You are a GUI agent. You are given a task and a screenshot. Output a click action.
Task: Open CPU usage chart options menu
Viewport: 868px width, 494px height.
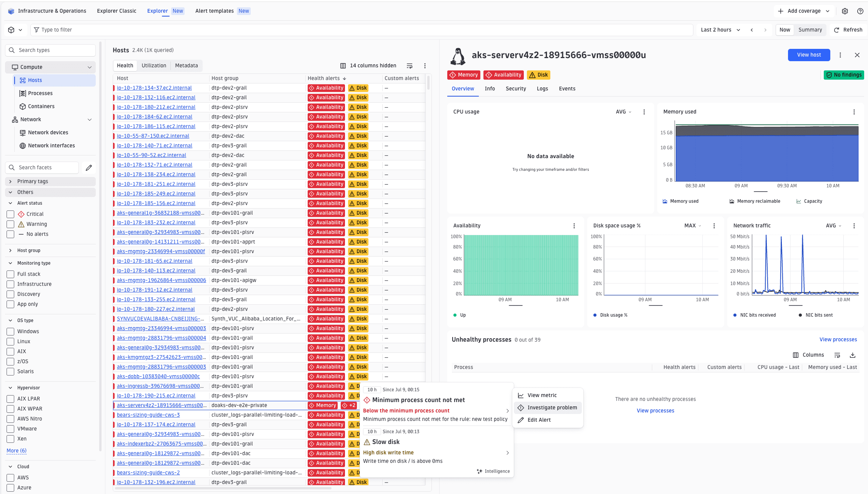644,112
